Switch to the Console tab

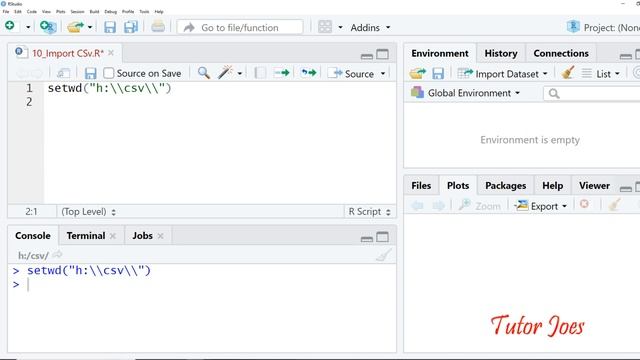pos(33,236)
